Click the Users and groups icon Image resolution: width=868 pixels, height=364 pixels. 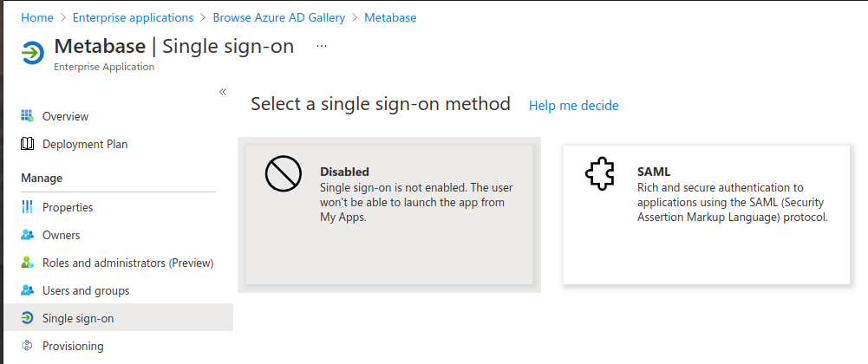[27, 290]
